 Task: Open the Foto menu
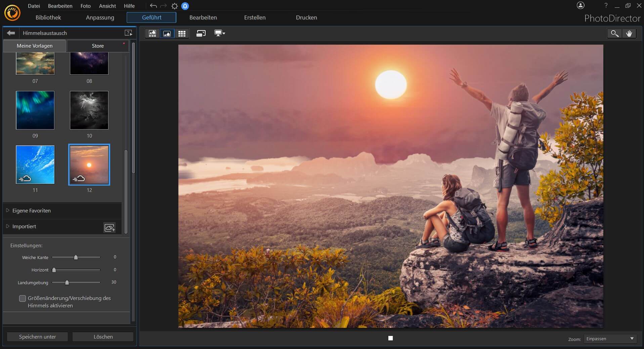(x=86, y=6)
